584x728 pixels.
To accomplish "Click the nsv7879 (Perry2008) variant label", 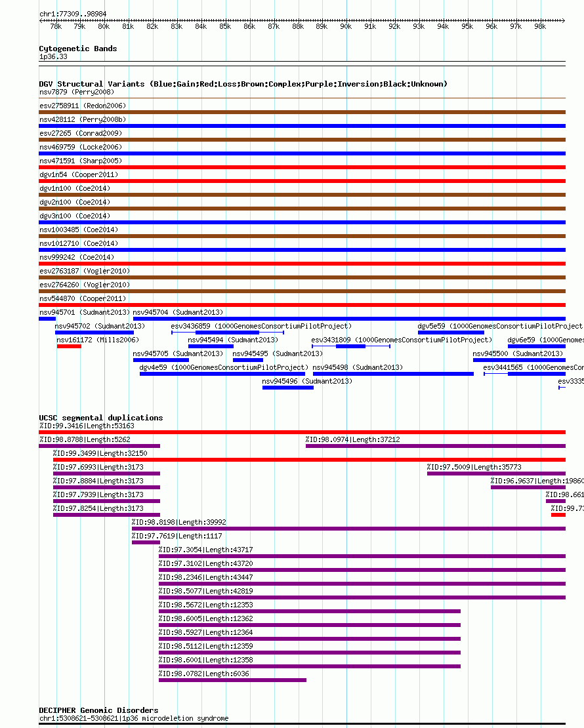I will tap(77, 92).
